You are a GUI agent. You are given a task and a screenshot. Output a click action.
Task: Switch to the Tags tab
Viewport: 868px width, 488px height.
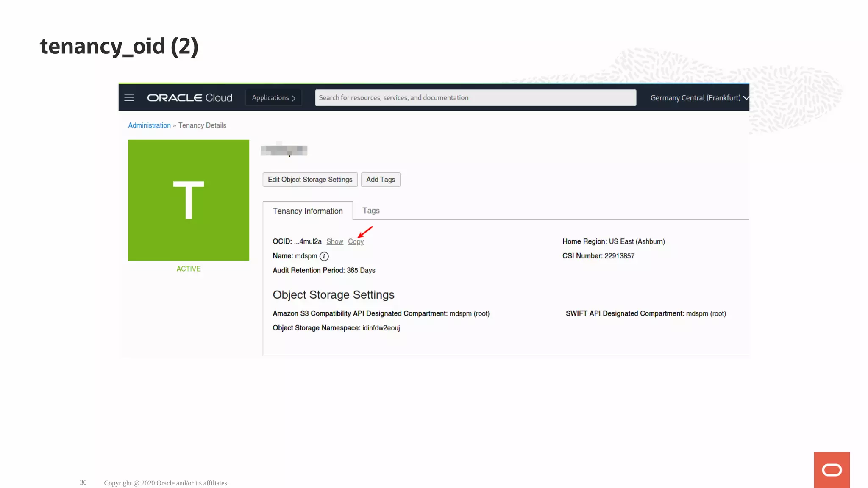371,211
